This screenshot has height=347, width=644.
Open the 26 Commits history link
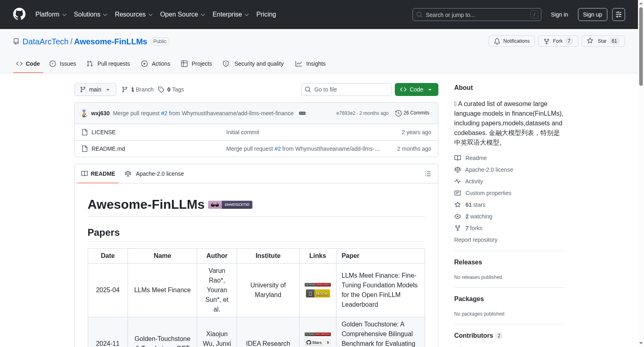(412, 113)
